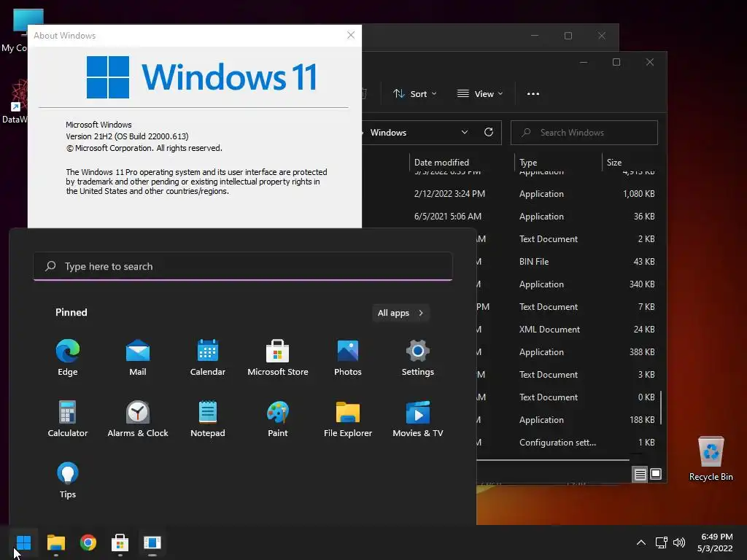Select the Text Document 0 KB row

coord(567,397)
